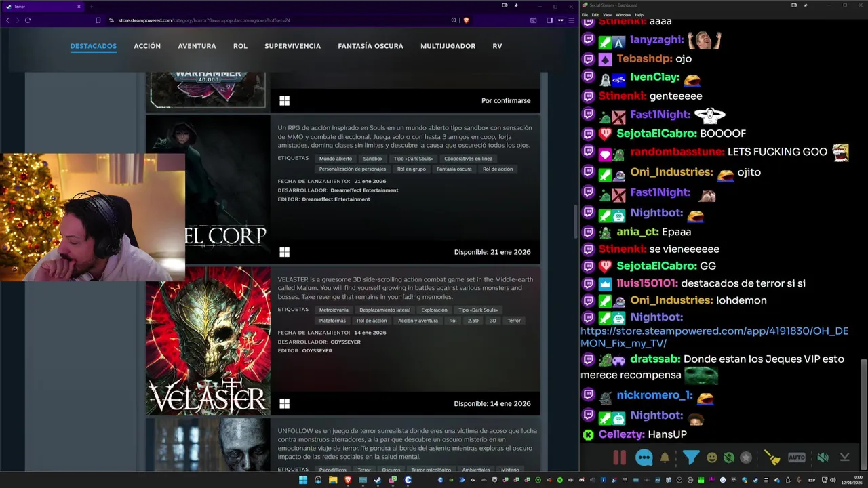Click the 'Disponible: 21 ene 2026' text

pos(492,252)
